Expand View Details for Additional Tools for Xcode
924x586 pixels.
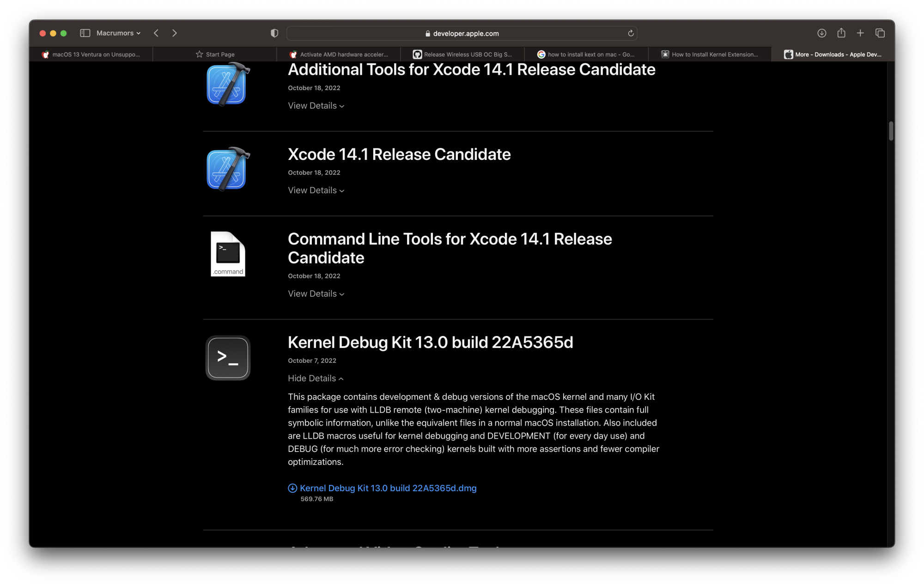[x=316, y=106]
